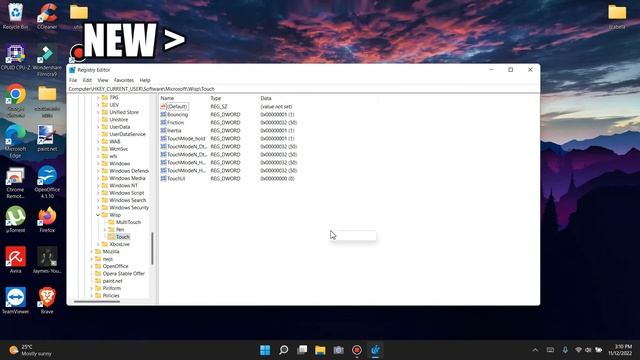Select the TouchMode_hold value icon
This screenshot has width=640, height=360.
[163, 138]
